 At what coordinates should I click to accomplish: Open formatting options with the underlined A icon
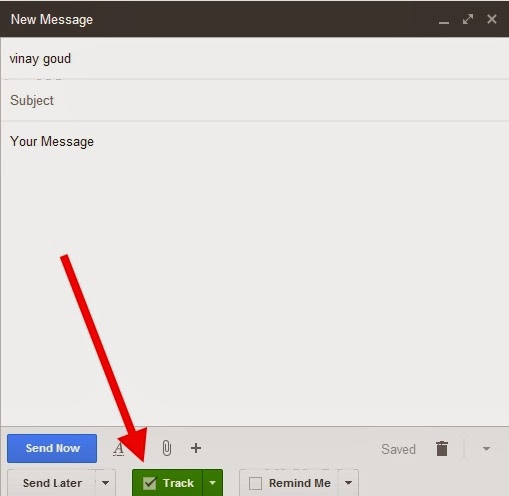[119, 448]
